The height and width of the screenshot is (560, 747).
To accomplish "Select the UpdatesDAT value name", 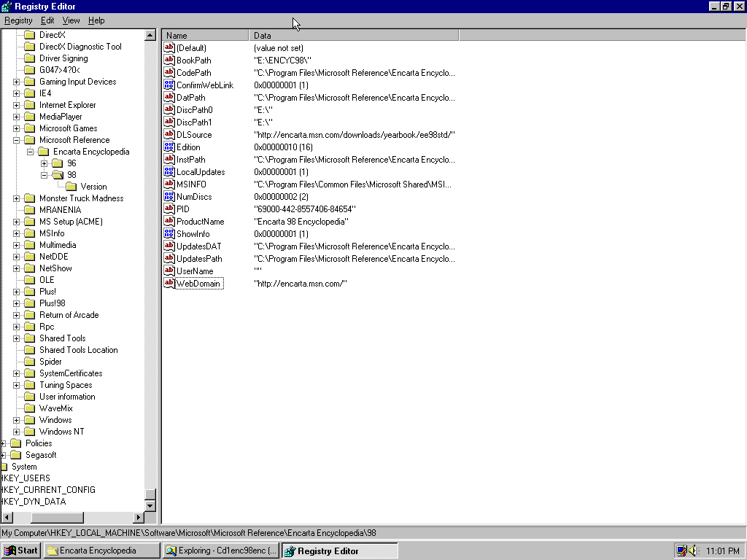I will pyautogui.click(x=198, y=246).
